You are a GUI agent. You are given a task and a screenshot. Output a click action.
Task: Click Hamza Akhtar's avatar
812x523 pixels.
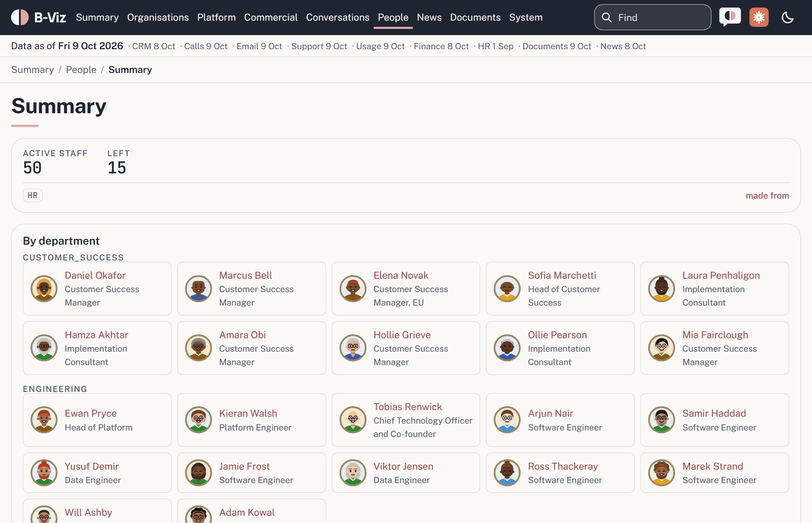coord(44,348)
